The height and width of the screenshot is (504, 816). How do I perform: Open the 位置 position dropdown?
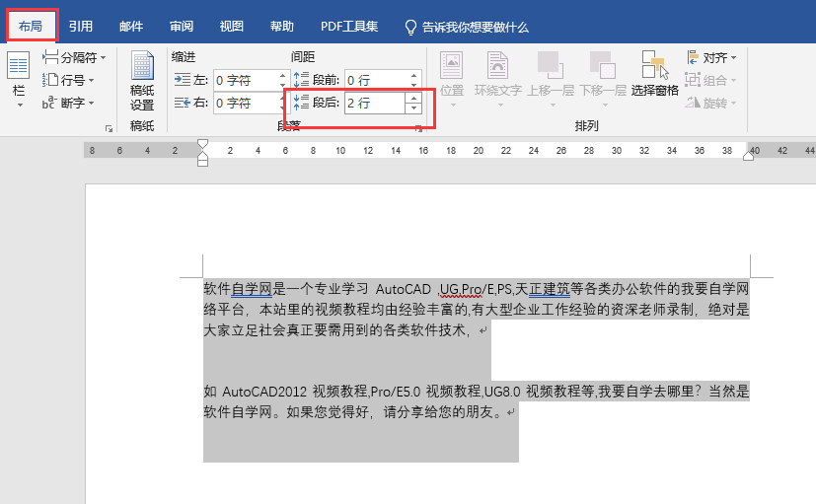pyautogui.click(x=452, y=80)
